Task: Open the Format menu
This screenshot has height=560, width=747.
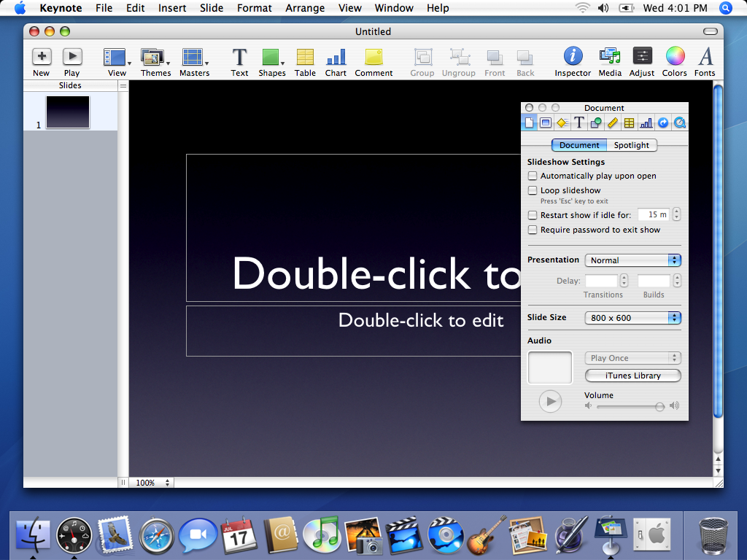Action: click(255, 8)
